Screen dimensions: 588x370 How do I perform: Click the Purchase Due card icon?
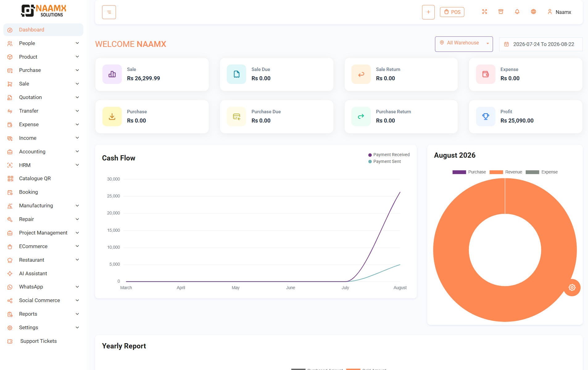[x=236, y=116]
